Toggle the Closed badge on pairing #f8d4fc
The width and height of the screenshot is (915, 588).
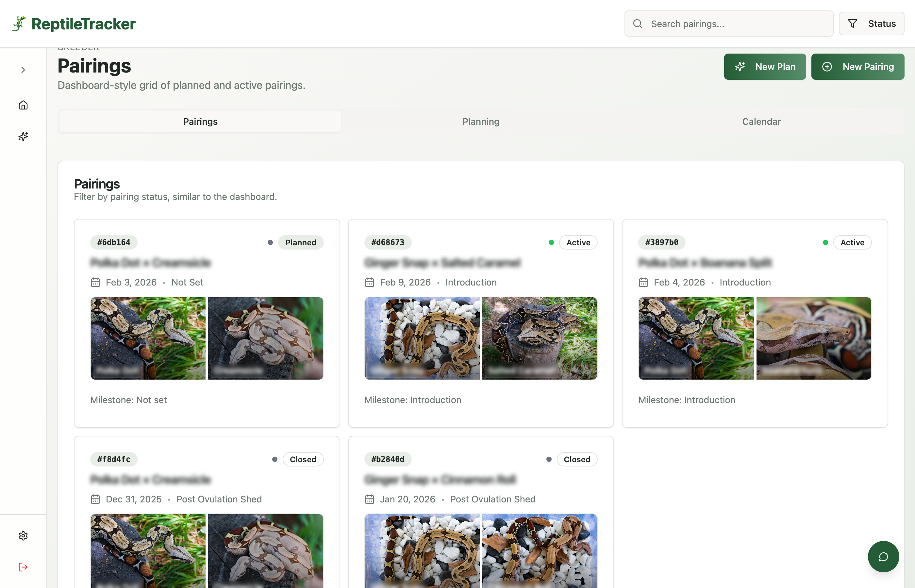303,459
